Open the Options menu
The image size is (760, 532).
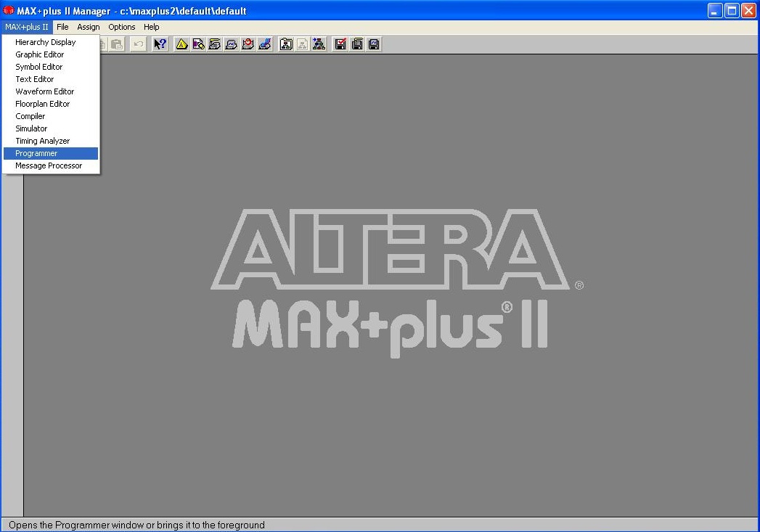coord(122,27)
